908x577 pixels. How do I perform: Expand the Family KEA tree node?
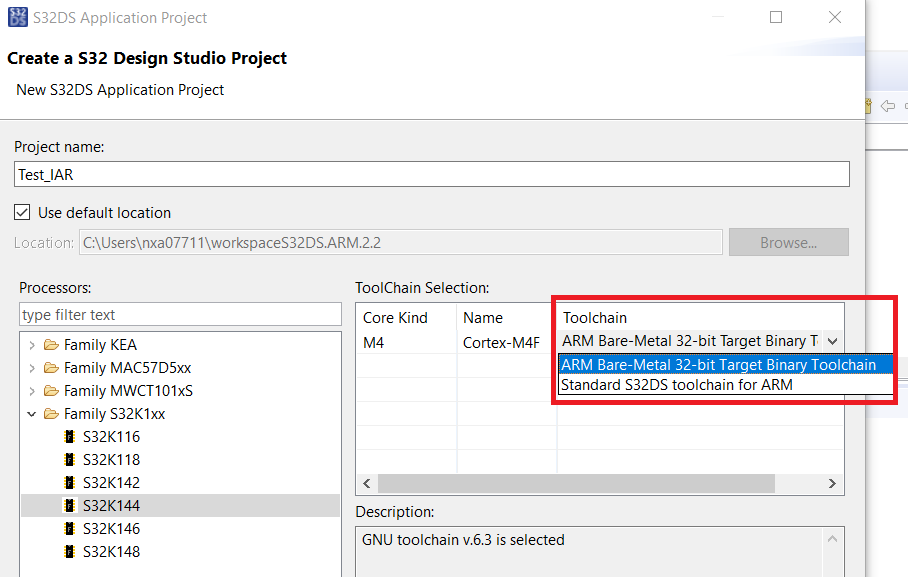tap(32, 345)
